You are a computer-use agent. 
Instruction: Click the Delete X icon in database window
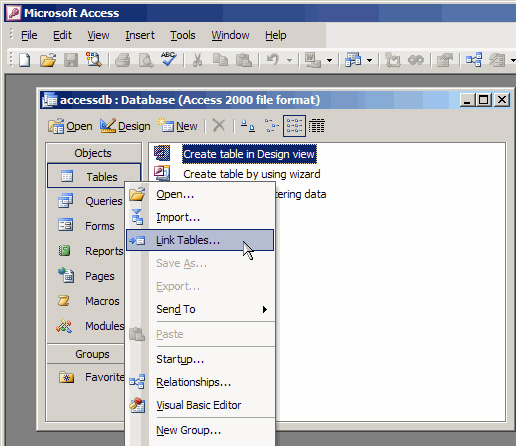[x=219, y=126]
